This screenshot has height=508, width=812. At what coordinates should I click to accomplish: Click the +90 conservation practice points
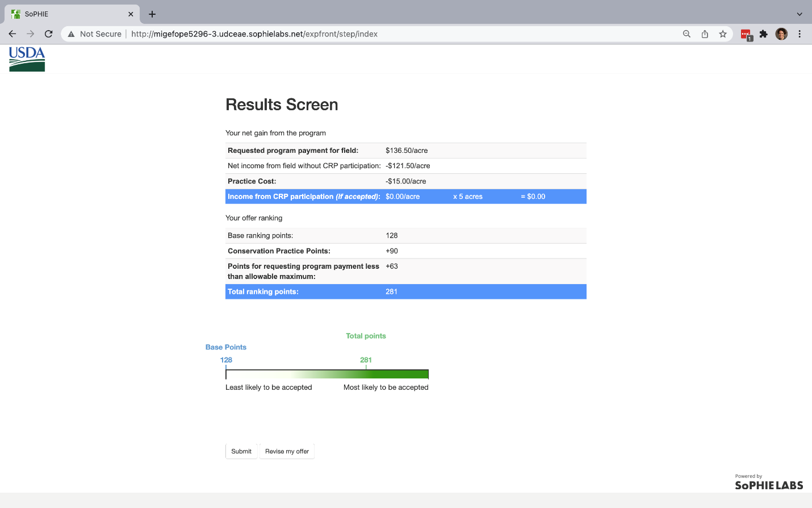tap(392, 251)
